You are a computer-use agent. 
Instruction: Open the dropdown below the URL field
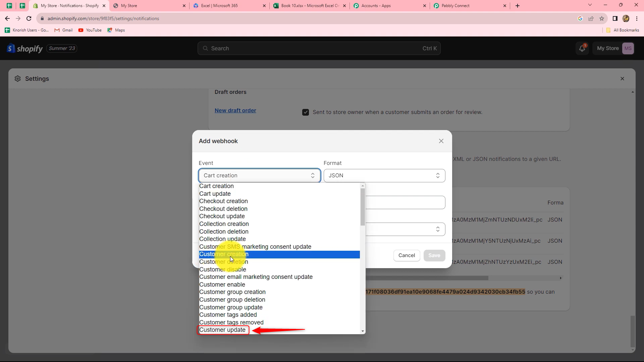tap(405, 229)
